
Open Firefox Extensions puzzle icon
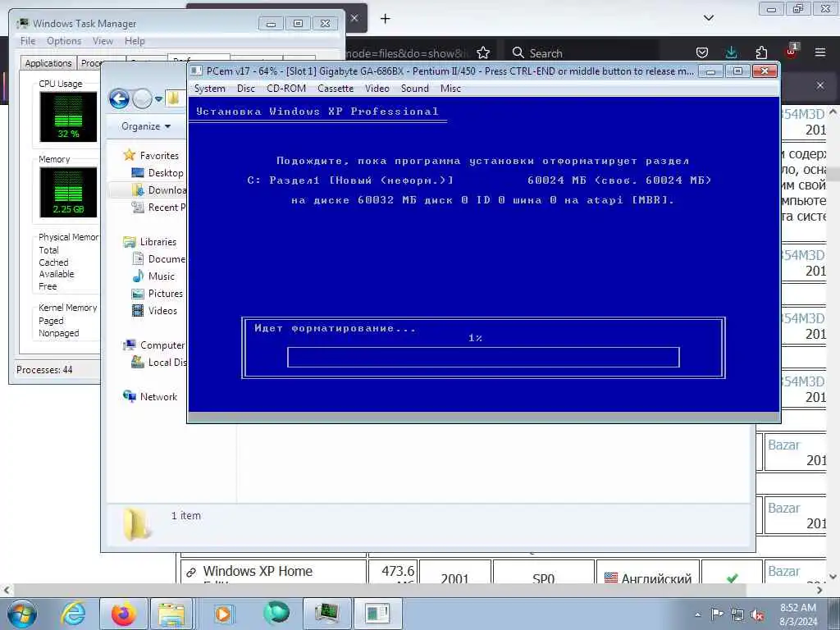click(761, 52)
